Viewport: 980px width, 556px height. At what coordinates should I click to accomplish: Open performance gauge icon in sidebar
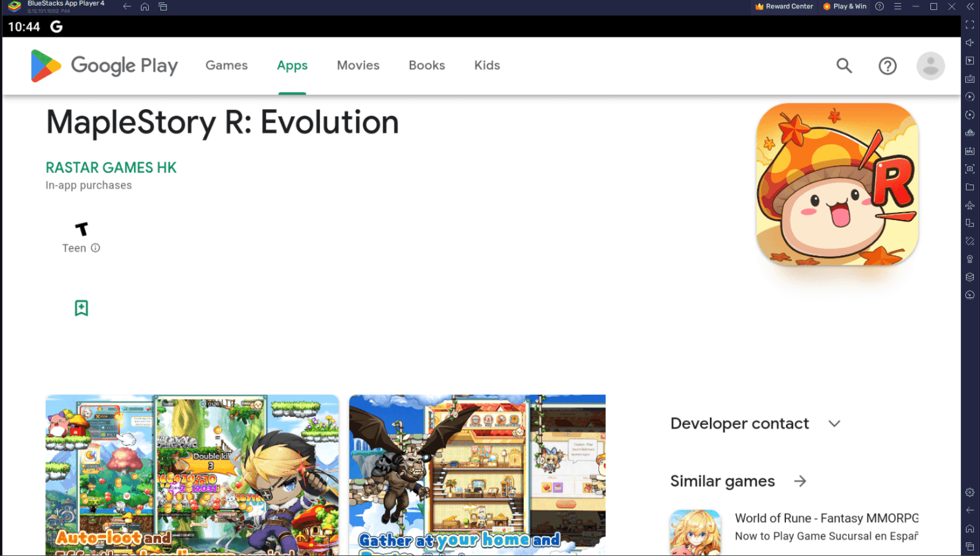point(970,295)
